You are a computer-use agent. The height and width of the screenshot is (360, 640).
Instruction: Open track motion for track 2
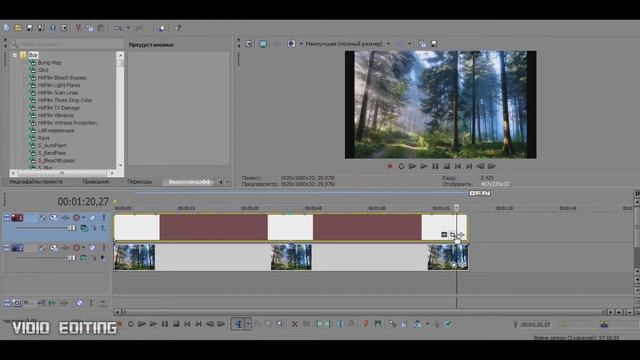[x=54, y=248]
